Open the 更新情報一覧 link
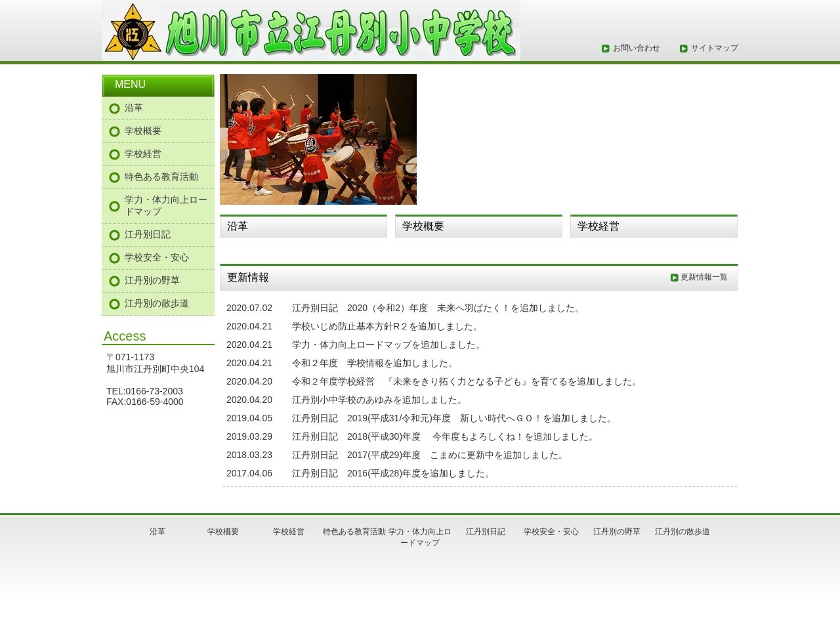Screen dimensions: 840x630 click(703, 277)
